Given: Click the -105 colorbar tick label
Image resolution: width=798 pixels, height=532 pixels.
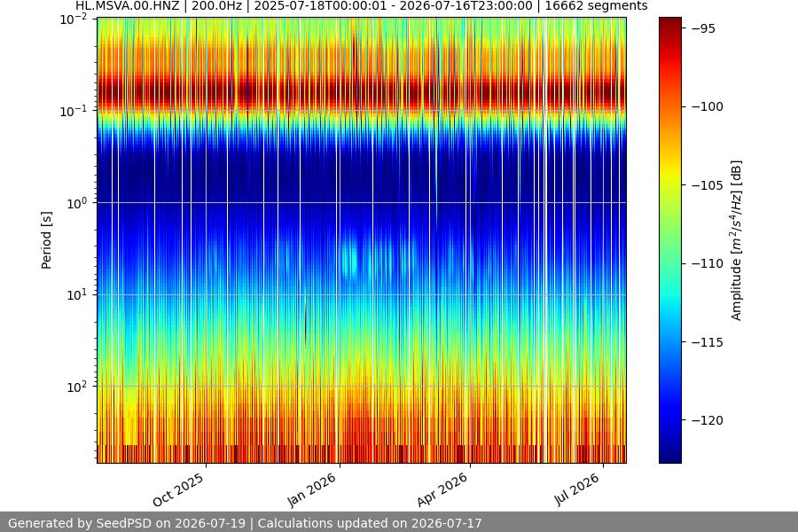Looking at the screenshot, I should 708,185.
